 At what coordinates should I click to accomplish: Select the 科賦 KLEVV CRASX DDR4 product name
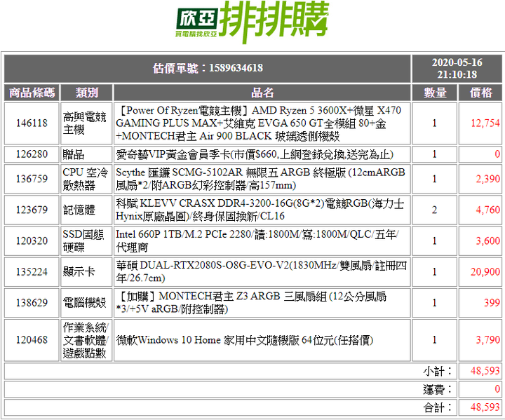pyautogui.click(x=262, y=210)
